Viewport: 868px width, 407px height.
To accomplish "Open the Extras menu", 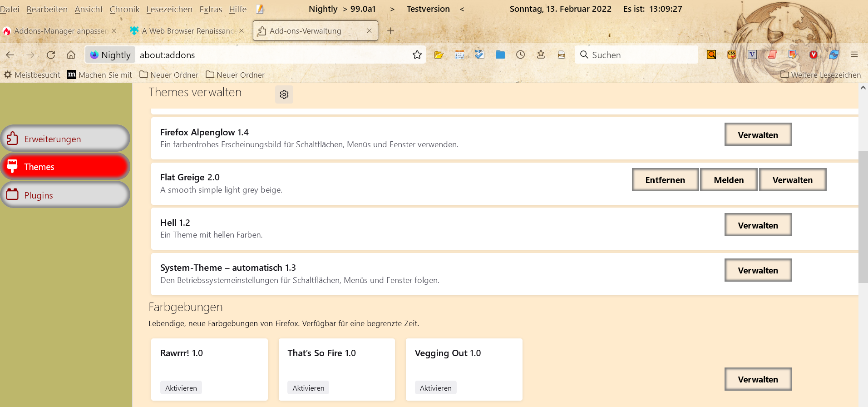I will (x=211, y=9).
